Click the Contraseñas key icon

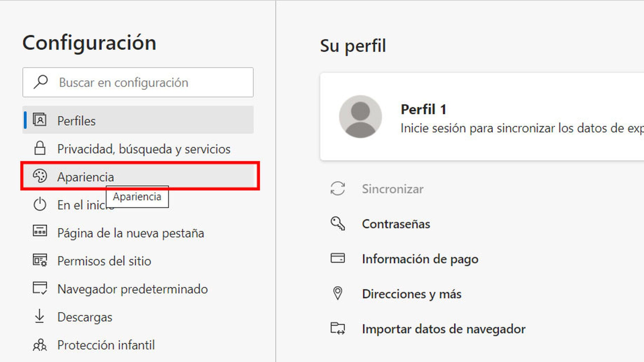click(x=337, y=224)
